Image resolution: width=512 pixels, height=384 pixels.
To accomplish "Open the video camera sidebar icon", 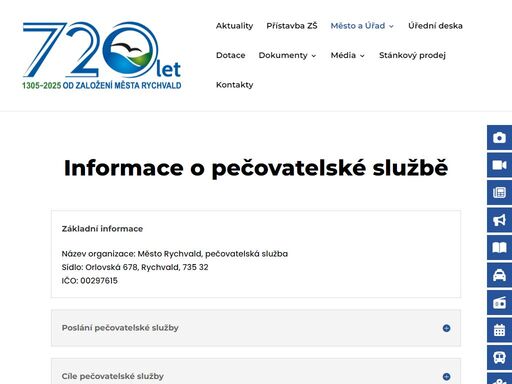I will tap(499, 165).
